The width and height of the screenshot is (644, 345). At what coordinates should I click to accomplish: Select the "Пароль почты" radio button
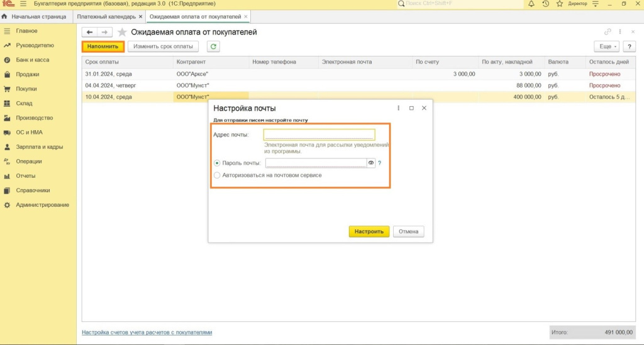[218, 163]
